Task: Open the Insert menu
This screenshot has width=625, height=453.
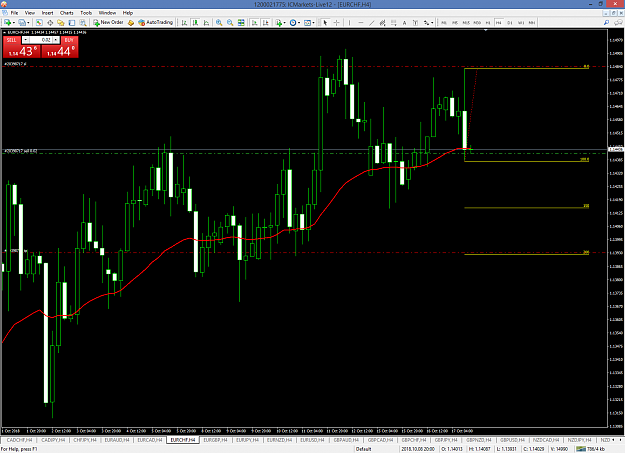Action: tap(47, 13)
